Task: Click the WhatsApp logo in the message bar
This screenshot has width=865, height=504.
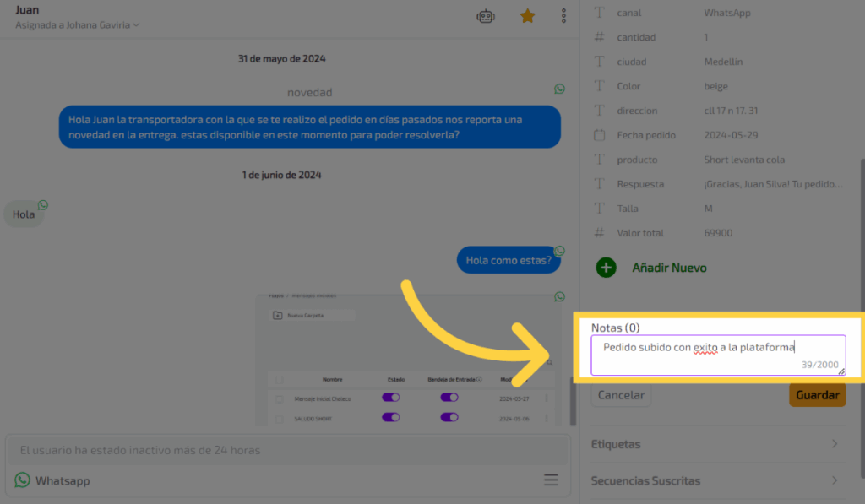Action: pos(22,480)
